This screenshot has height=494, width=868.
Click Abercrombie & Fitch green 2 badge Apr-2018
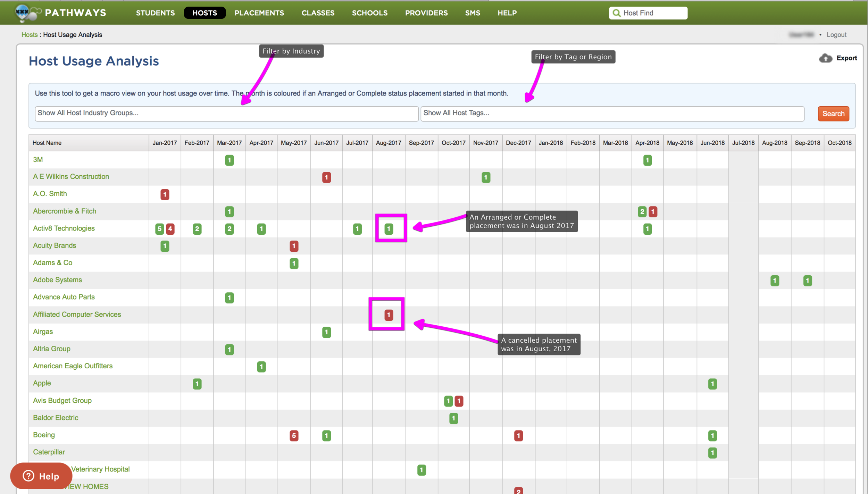[x=642, y=211]
